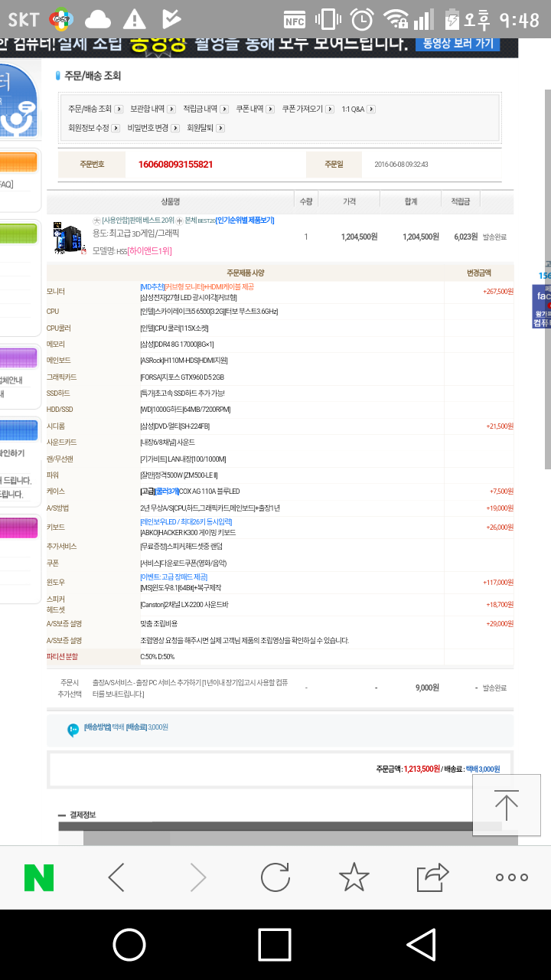
Task: Tap the 파티션 분할 row label
Action: coord(62,657)
